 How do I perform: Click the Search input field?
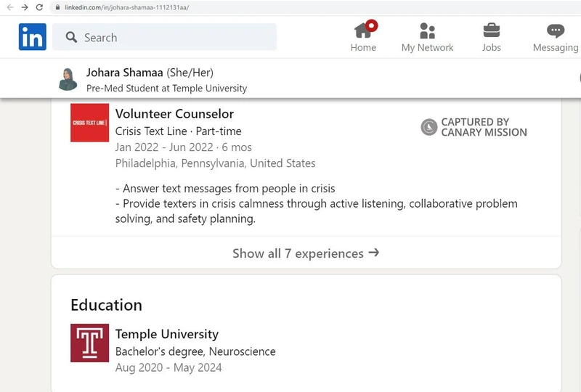[x=165, y=37]
